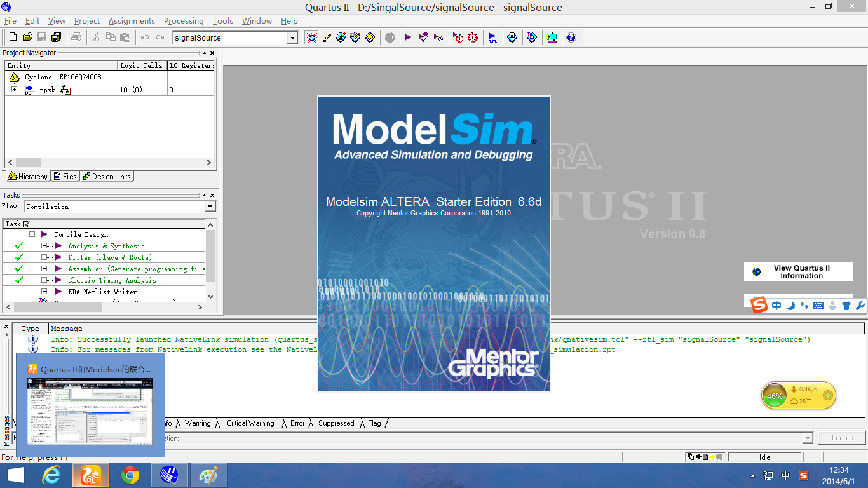Open Internet Explorer from the taskbar

[51, 475]
